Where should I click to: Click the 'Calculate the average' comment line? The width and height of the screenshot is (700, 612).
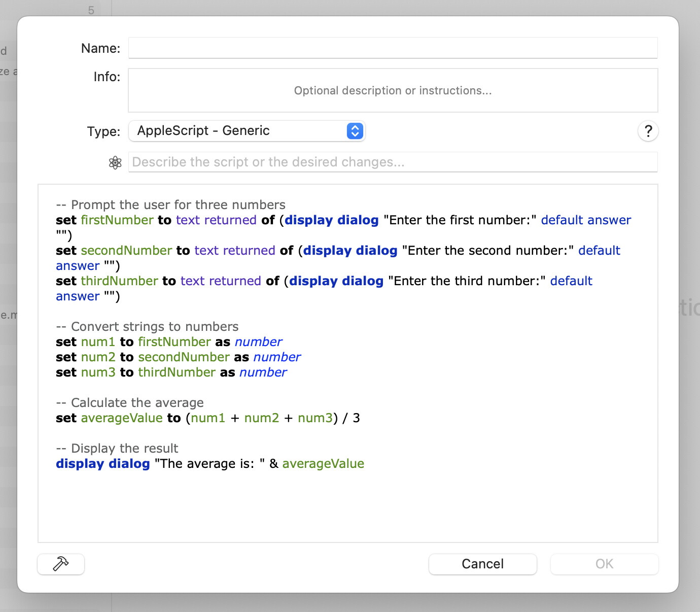pos(130,403)
